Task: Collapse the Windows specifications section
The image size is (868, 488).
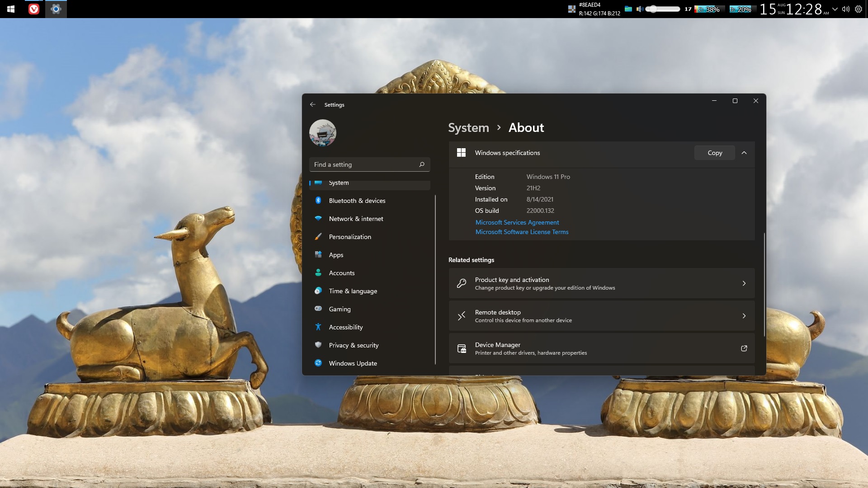Action: [x=744, y=153]
